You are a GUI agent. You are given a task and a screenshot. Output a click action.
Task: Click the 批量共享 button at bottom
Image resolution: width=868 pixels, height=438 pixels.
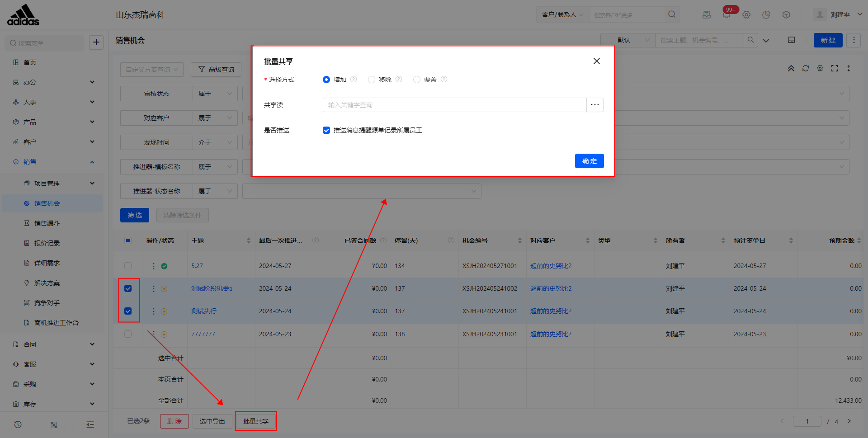255,421
